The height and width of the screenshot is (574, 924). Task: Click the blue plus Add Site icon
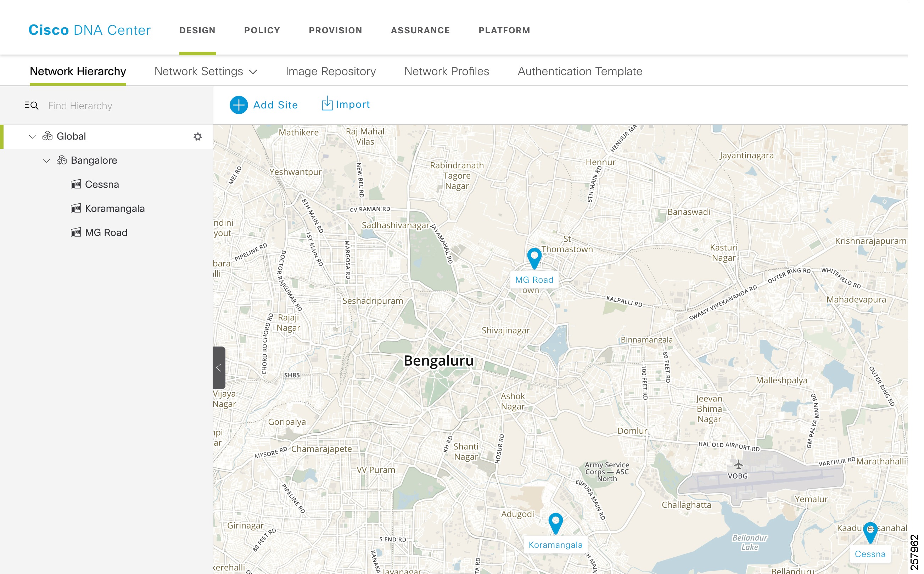(x=239, y=105)
